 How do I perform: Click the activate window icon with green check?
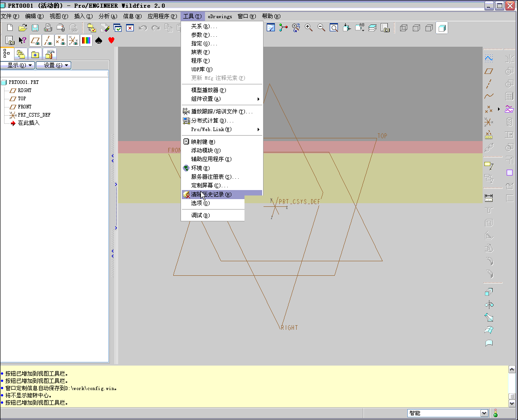(117, 28)
